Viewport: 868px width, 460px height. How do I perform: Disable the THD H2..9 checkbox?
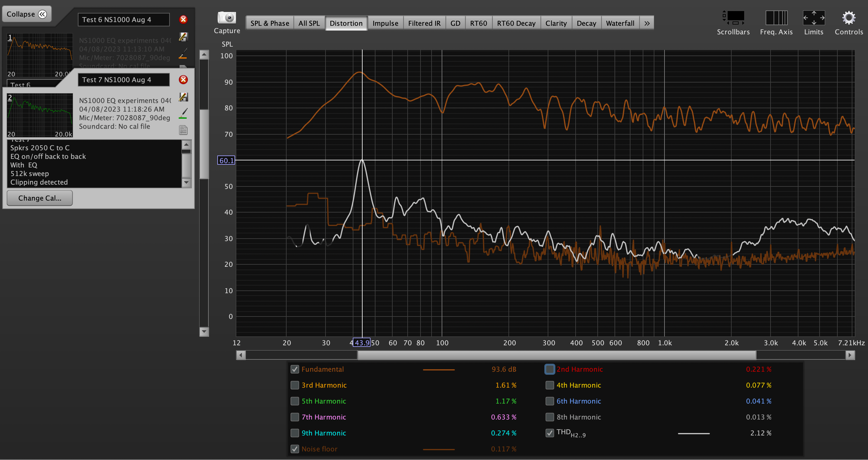click(550, 433)
